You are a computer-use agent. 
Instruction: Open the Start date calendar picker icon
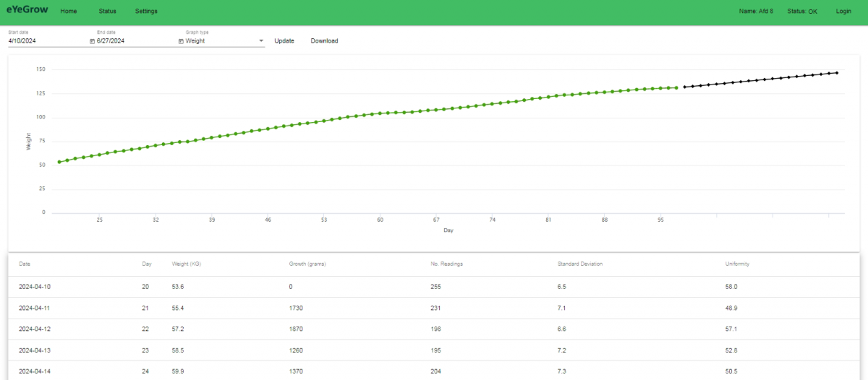[92, 41]
